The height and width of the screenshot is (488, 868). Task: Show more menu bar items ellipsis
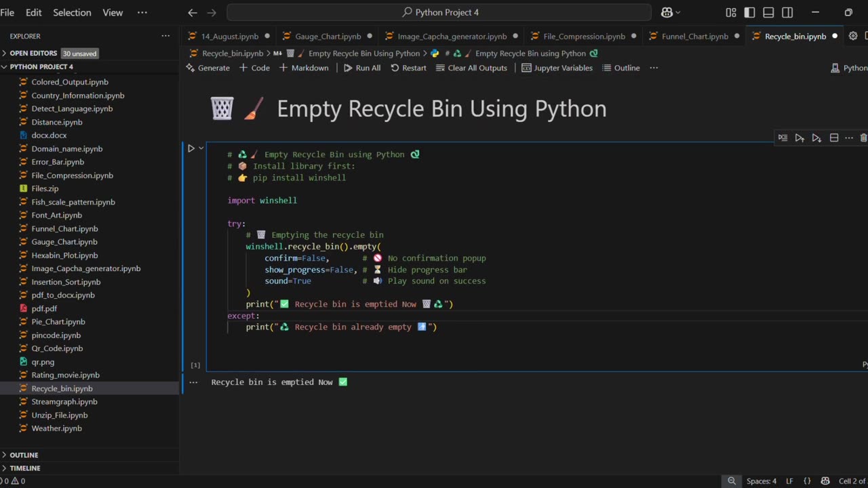(142, 12)
